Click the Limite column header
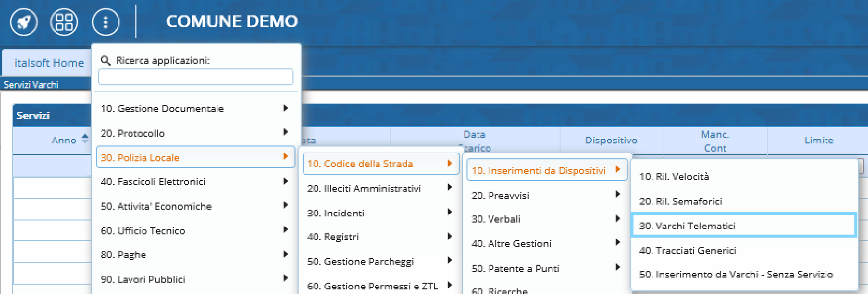 pyautogui.click(x=818, y=140)
